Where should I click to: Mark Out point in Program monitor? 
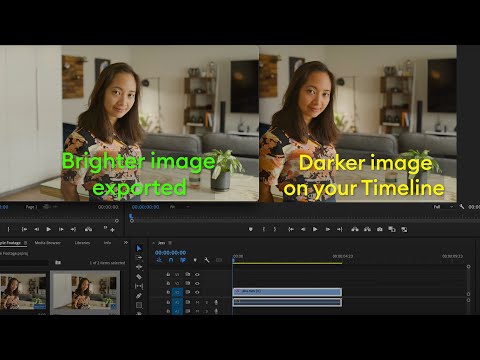pos(275,229)
